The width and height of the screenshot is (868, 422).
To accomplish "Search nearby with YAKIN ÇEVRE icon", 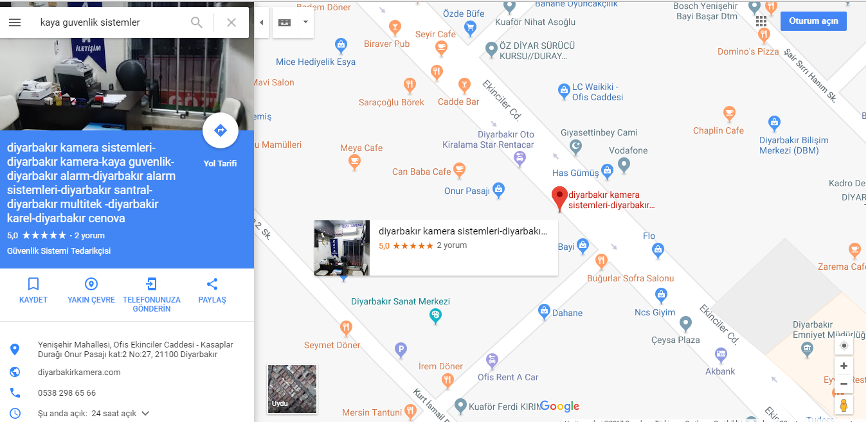I will [91, 290].
